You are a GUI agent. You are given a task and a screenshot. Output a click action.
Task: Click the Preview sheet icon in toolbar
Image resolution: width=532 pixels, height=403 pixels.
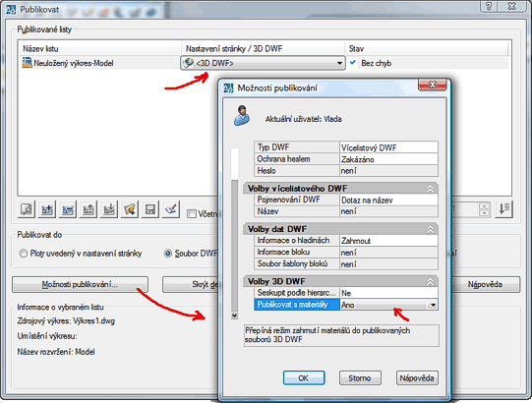coord(27,209)
